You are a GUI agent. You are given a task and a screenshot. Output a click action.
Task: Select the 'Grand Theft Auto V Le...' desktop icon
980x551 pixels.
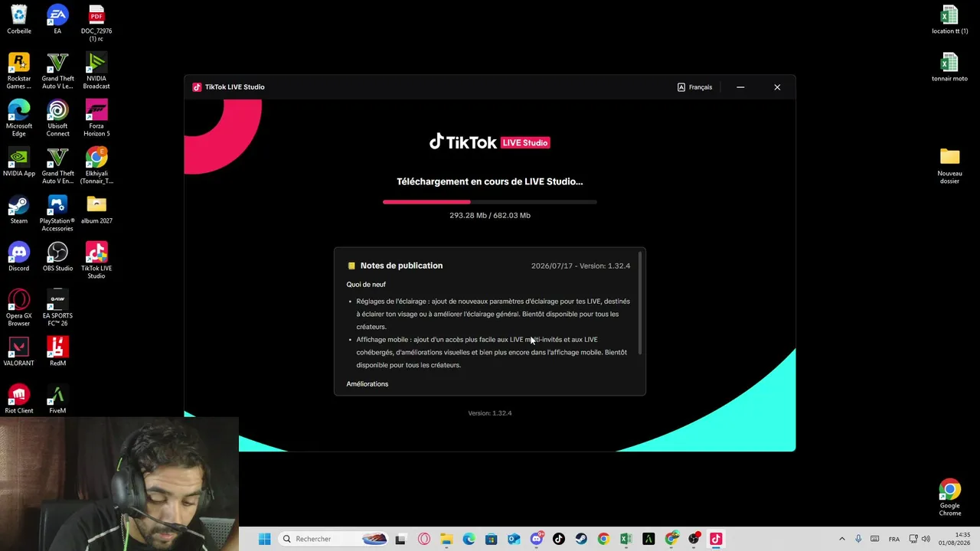57,71
